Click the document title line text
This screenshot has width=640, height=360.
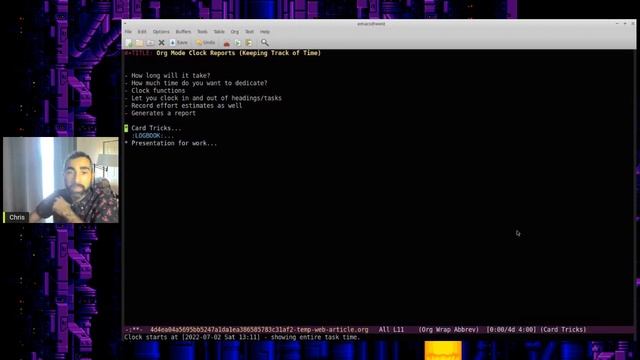(x=238, y=53)
